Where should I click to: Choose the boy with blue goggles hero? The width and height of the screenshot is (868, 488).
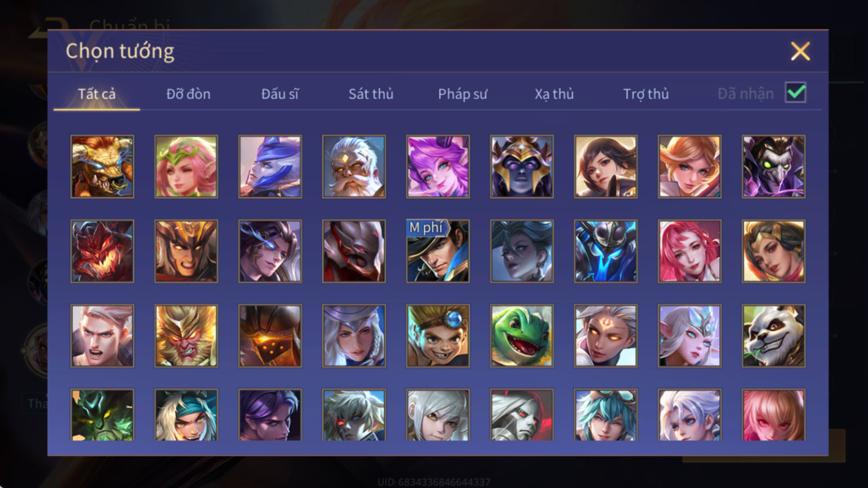(x=438, y=336)
